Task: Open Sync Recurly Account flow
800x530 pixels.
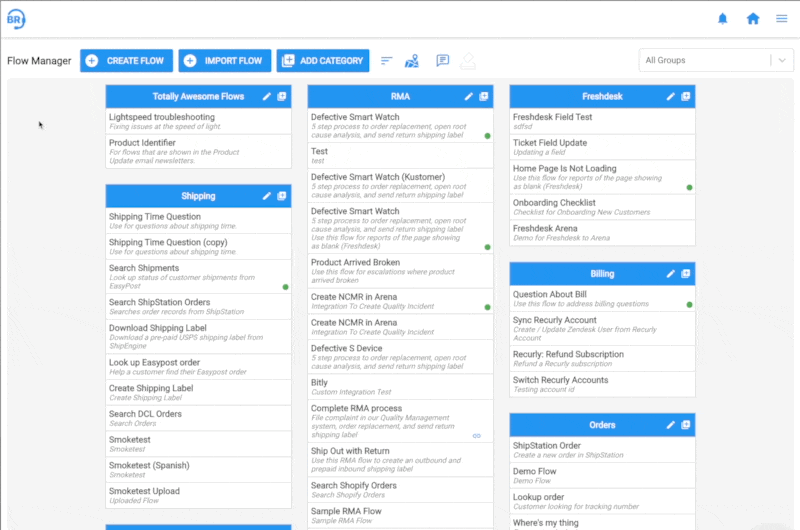Action: (603, 329)
